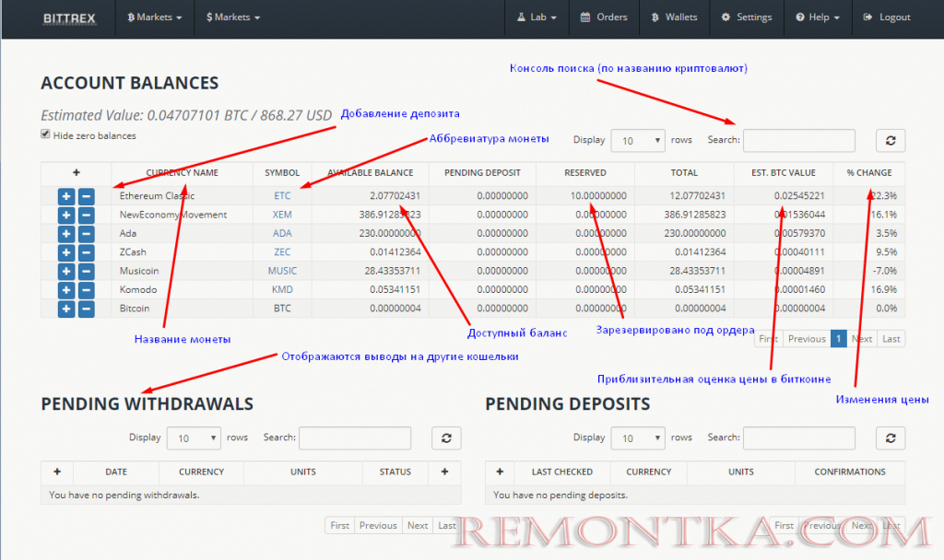Refresh the Account Balances table
The height and width of the screenshot is (560, 944).
[891, 141]
